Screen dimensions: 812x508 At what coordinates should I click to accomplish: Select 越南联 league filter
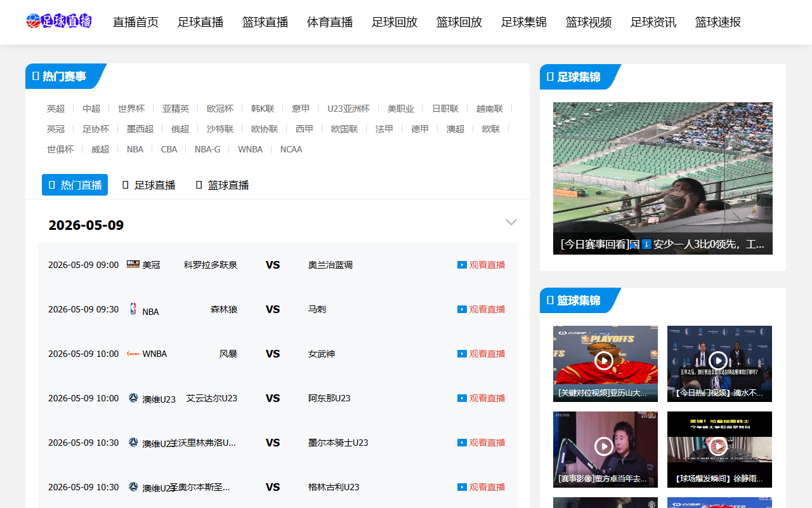(x=490, y=109)
